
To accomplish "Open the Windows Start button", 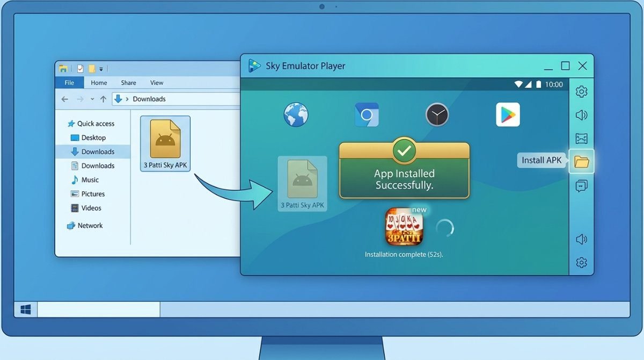I will coord(25,310).
